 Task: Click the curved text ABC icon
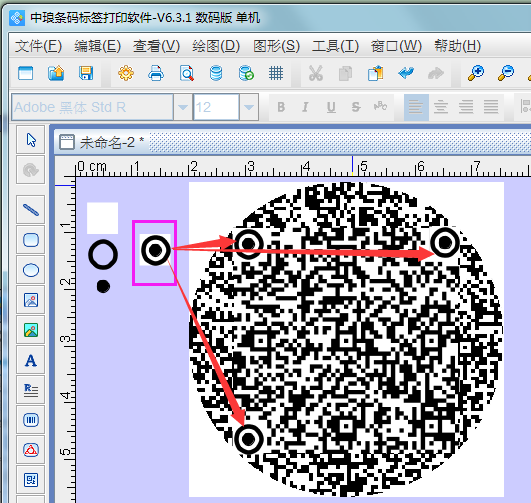(x=380, y=106)
